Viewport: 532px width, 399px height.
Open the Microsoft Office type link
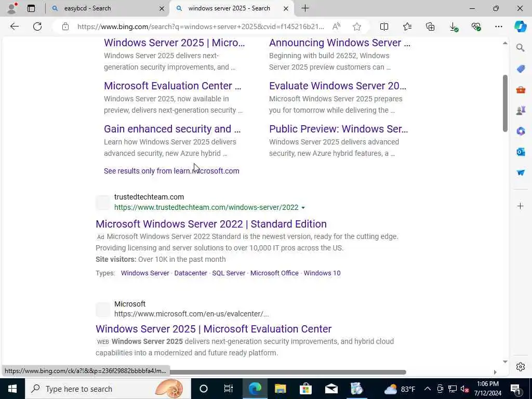pyautogui.click(x=274, y=273)
